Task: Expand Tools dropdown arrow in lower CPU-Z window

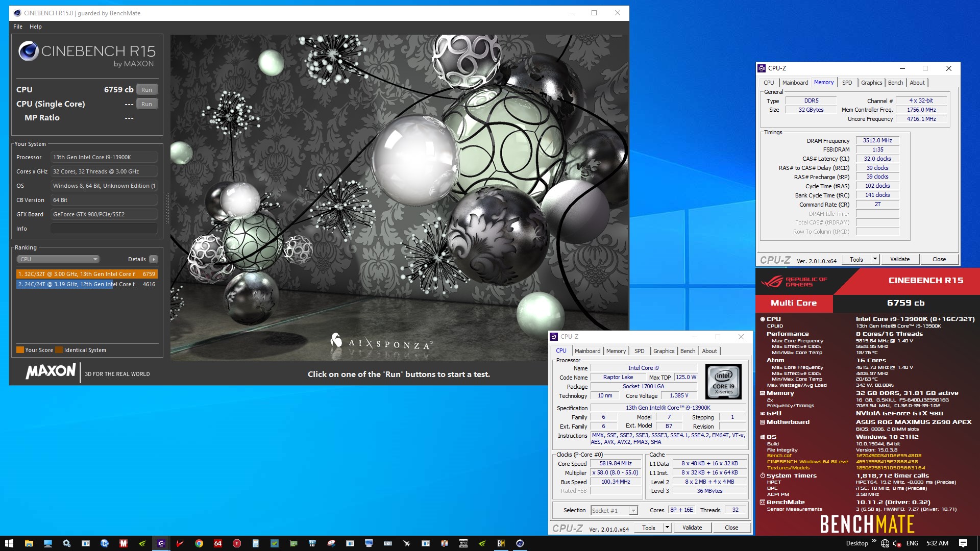Action: coord(667,528)
